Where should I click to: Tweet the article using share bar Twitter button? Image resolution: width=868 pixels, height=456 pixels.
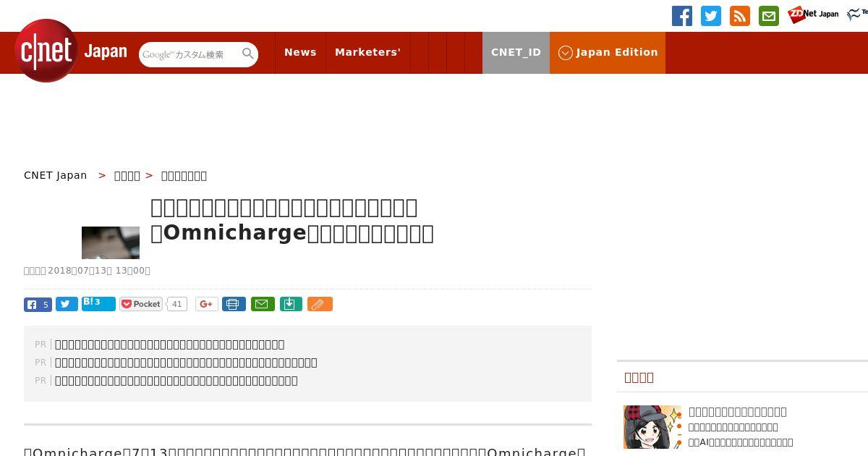[x=67, y=305]
